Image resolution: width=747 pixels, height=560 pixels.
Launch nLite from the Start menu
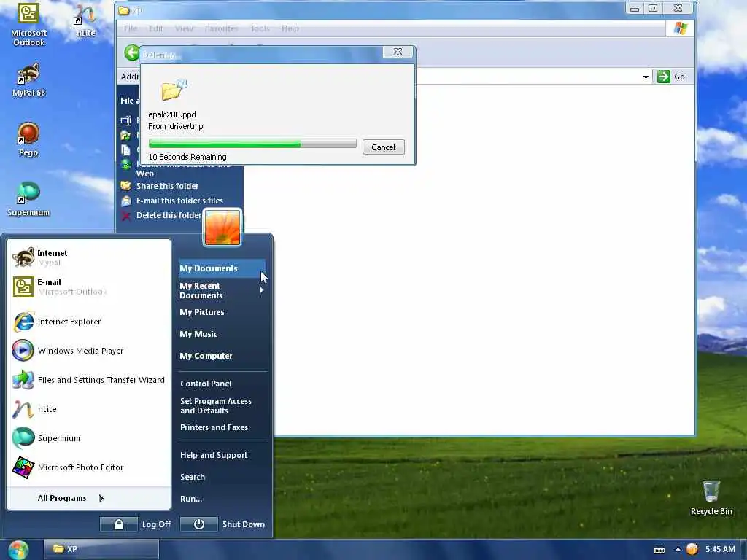pos(88,409)
